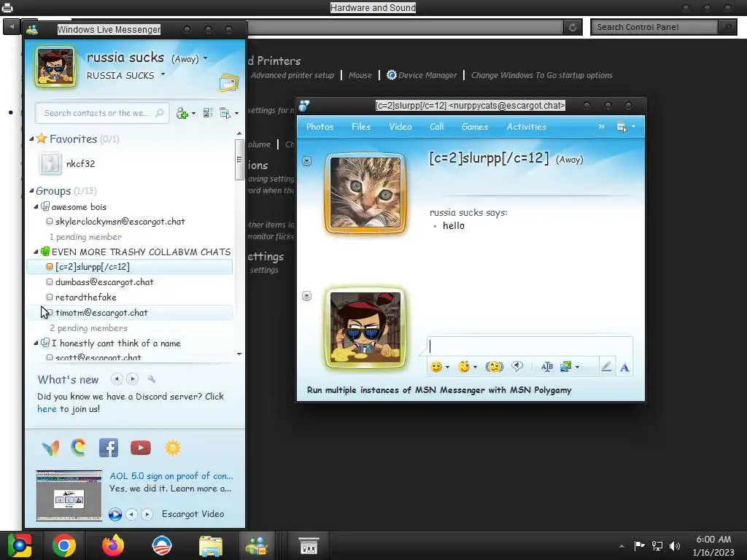Viewport: 747px width, 560px height.
Task: Click the sun weather icon
Action: pos(172,448)
